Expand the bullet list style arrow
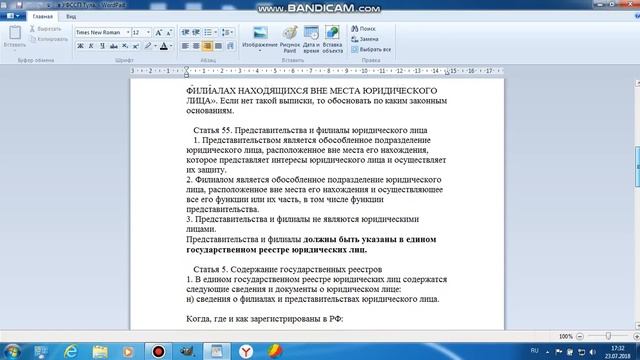 [216, 32]
